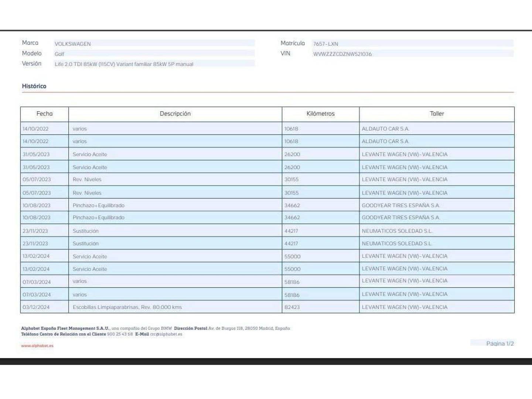Select the 'Matrícula' field label
This screenshot has height=399, width=532.
click(x=293, y=43)
